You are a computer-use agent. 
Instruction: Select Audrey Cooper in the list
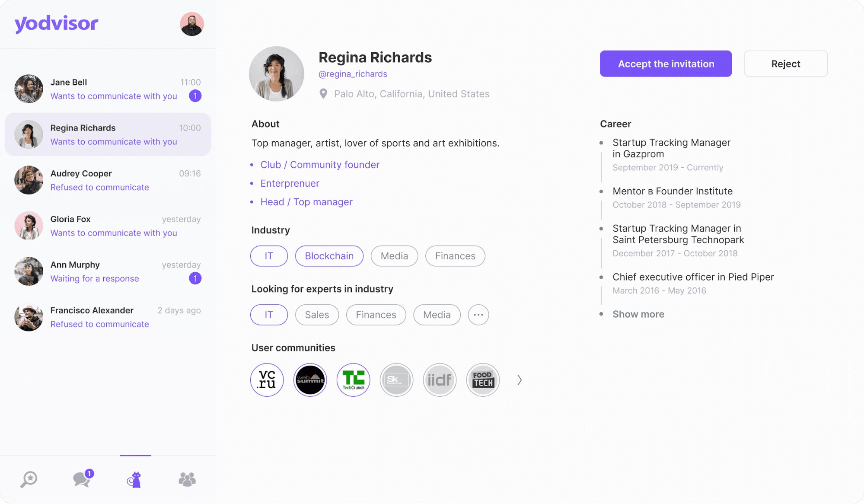pos(108,180)
